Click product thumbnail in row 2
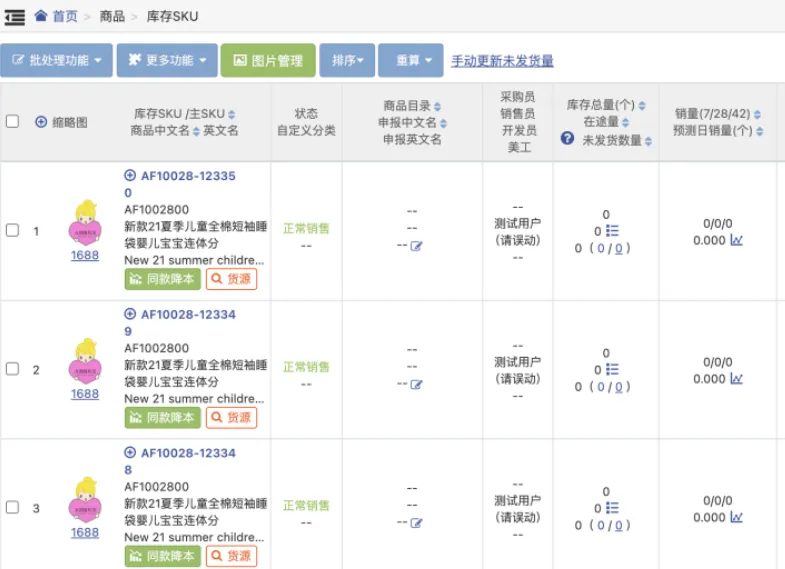785x569 pixels. click(x=85, y=361)
